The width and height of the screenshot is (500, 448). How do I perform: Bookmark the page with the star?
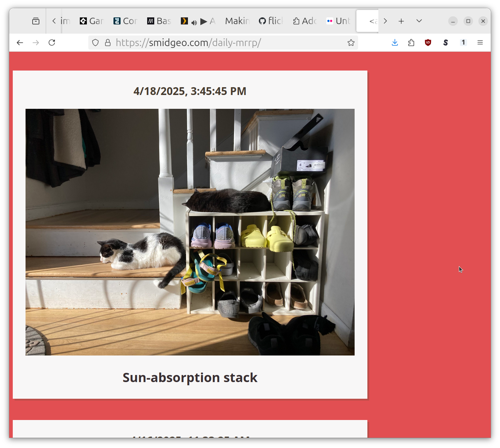351,43
